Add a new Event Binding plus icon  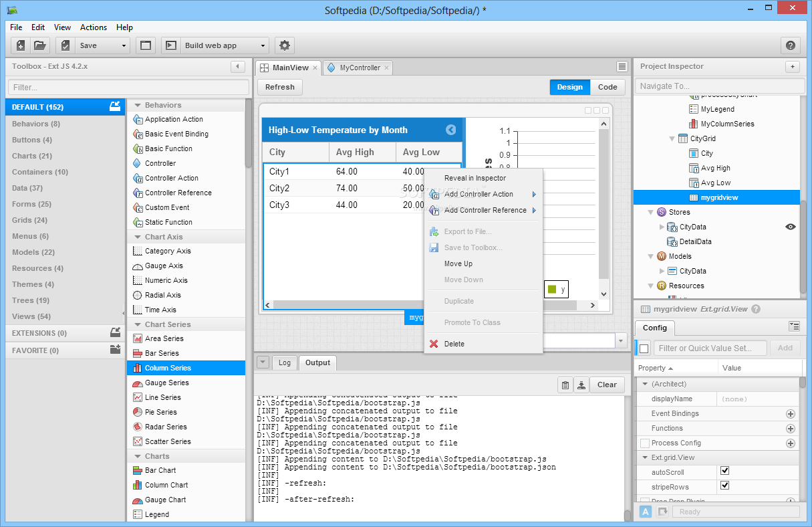coord(791,414)
